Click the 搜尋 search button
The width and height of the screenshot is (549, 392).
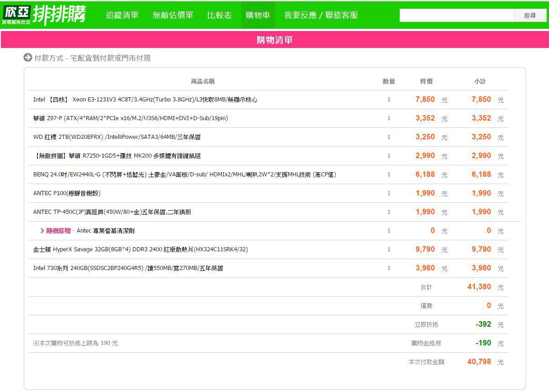coord(530,15)
